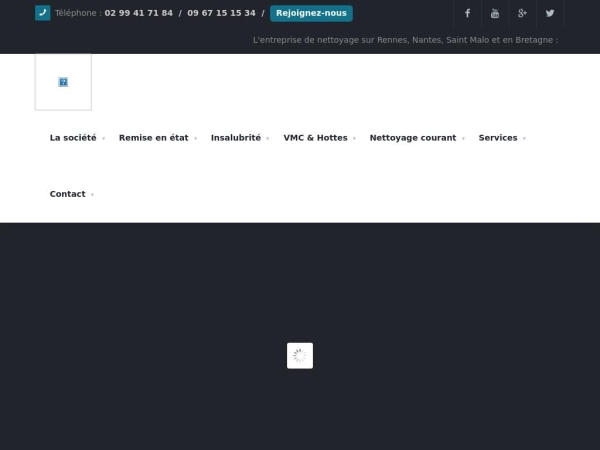
Task: Open the La société menu
Action: tap(73, 138)
